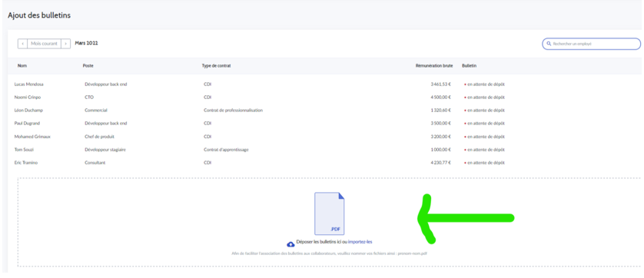The width and height of the screenshot is (644, 278).
Task: Click Contrat de professionnalisation cell
Action: pyautogui.click(x=234, y=111)
